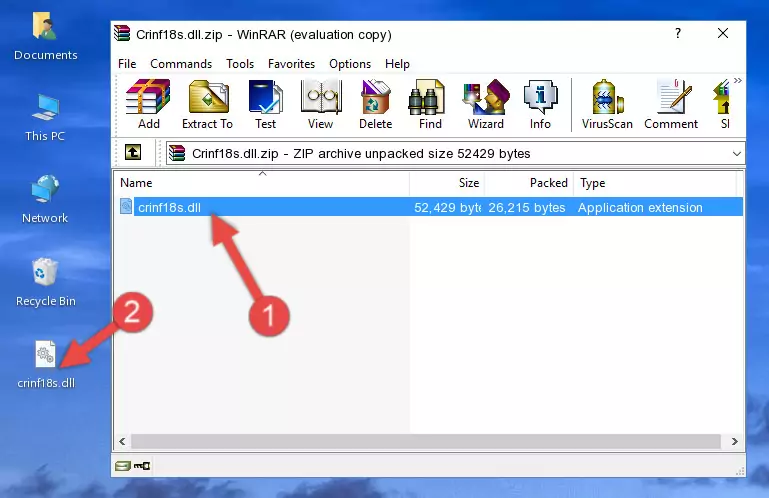Sort by Size column header
Screen dimensions: 769x498
(447, 183)
